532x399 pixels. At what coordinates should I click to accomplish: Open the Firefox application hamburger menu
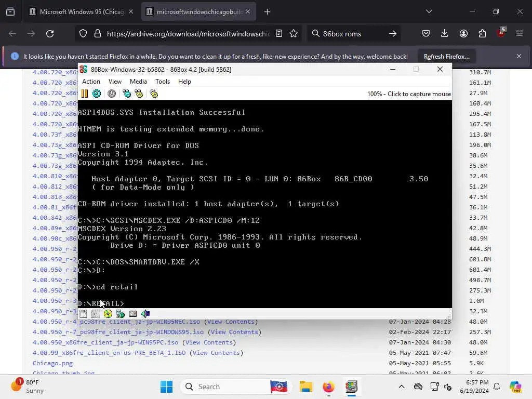tap(520, 34)
